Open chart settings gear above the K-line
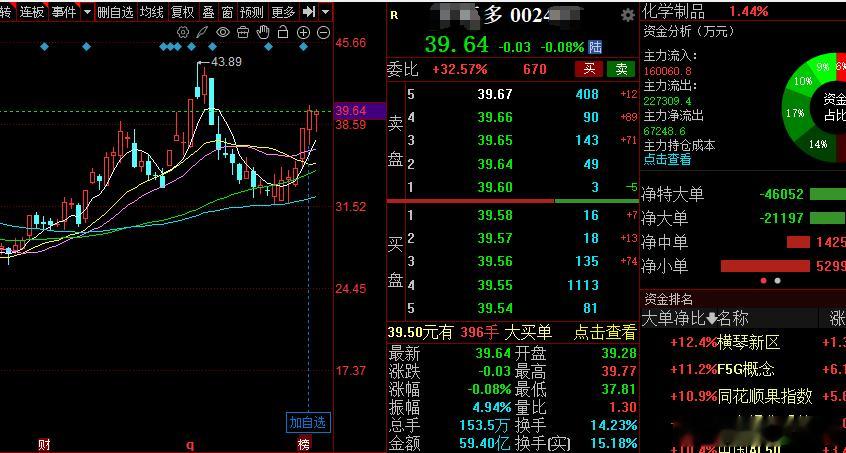The image size is (846, 453). pos(183,33)
